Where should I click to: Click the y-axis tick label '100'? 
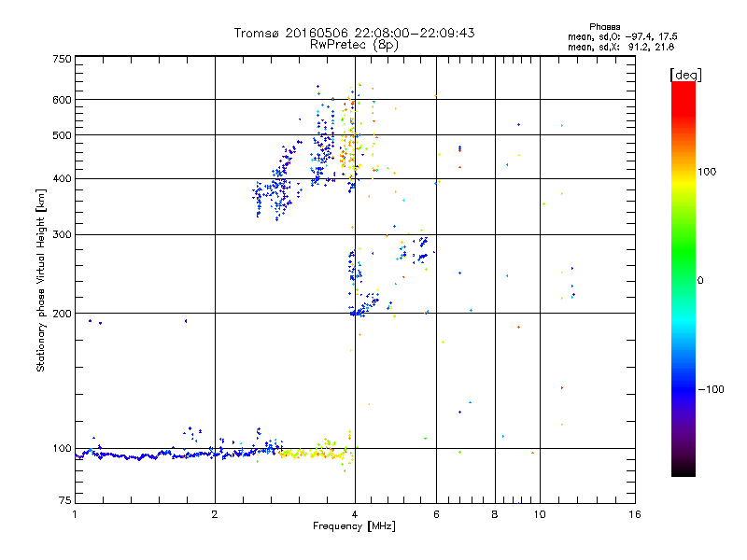62,448
